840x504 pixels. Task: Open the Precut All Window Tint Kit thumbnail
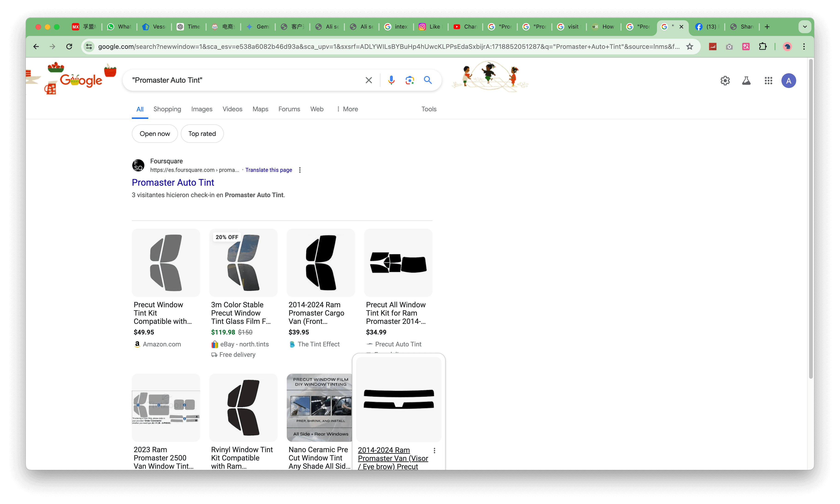coord(398,263)
